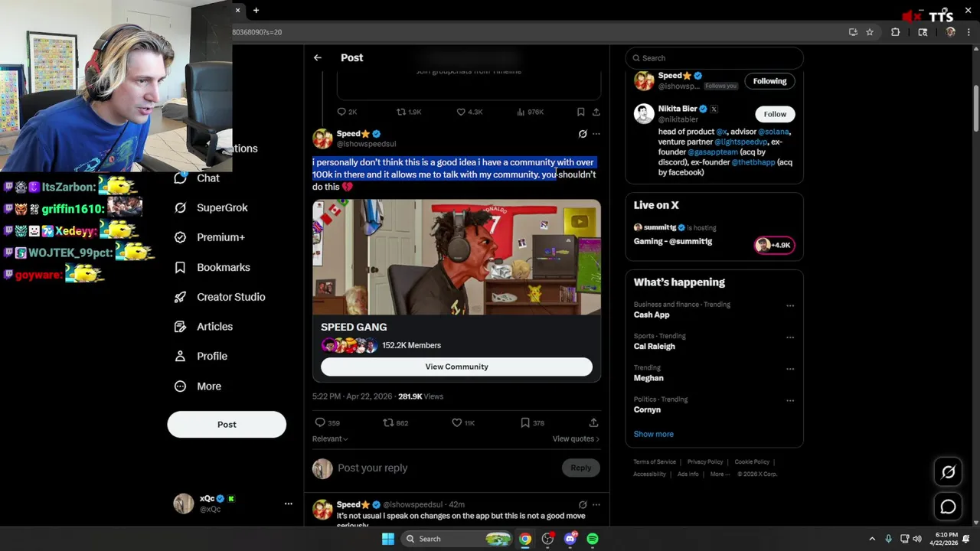Click the reply icon showing 359
The width and height of the screenshot is (980, 551).
[320, 422]
